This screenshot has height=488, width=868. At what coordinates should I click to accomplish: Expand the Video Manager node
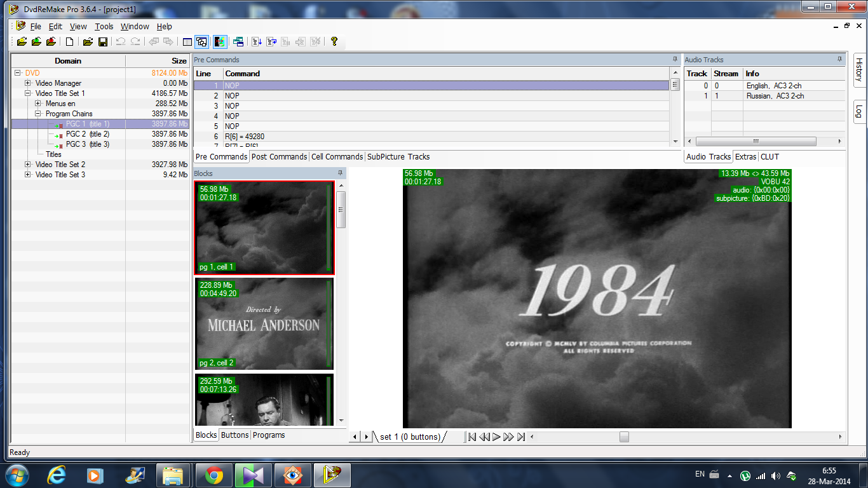[x=28, y=83]
